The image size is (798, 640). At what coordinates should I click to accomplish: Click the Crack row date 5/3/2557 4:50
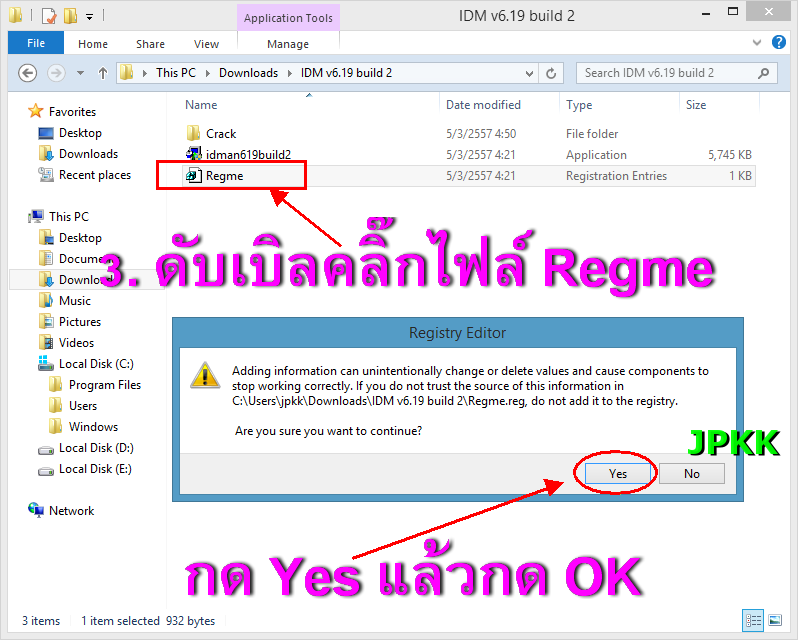tap(481, 134)
